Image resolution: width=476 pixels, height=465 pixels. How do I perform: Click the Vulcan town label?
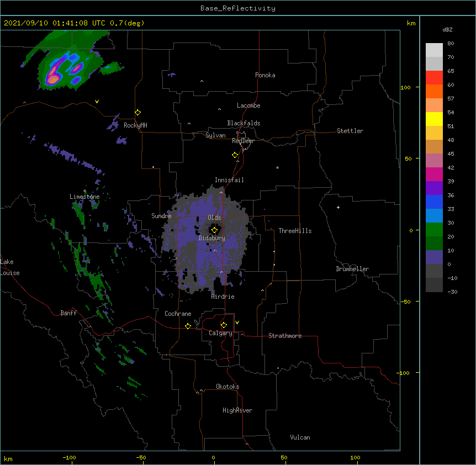[300, 437]
